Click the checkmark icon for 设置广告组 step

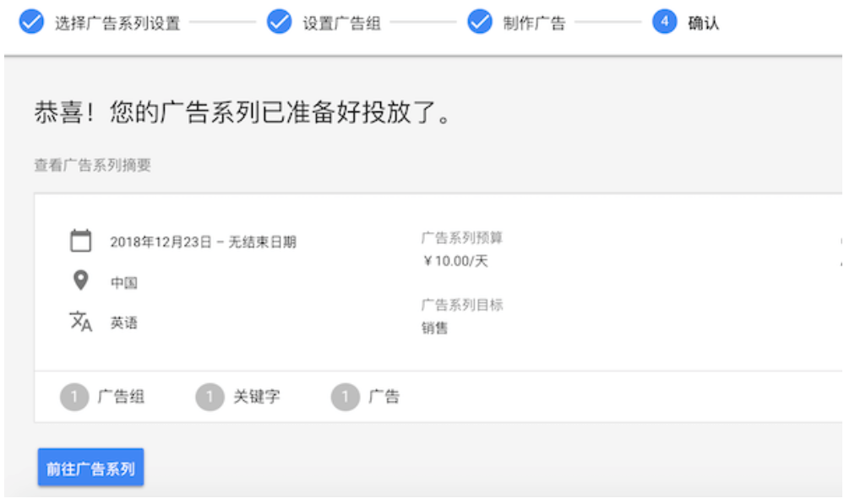[280, 22]
